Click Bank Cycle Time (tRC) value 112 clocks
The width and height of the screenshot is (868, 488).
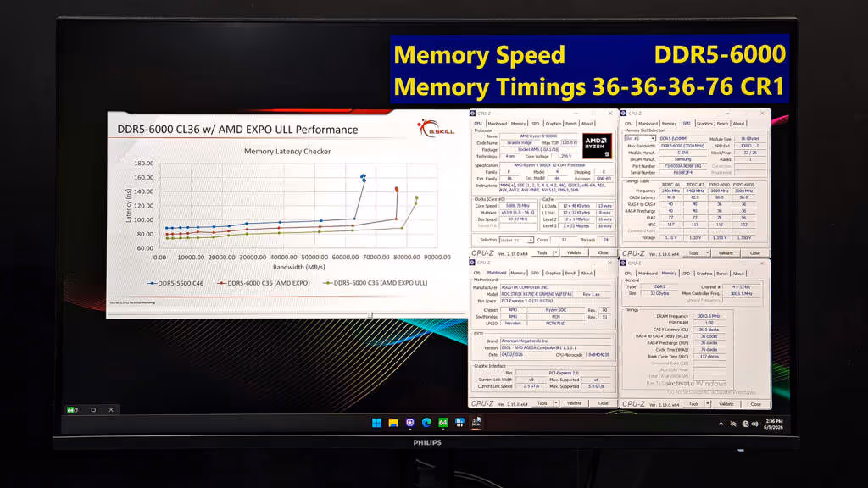[x=709, y=357]
